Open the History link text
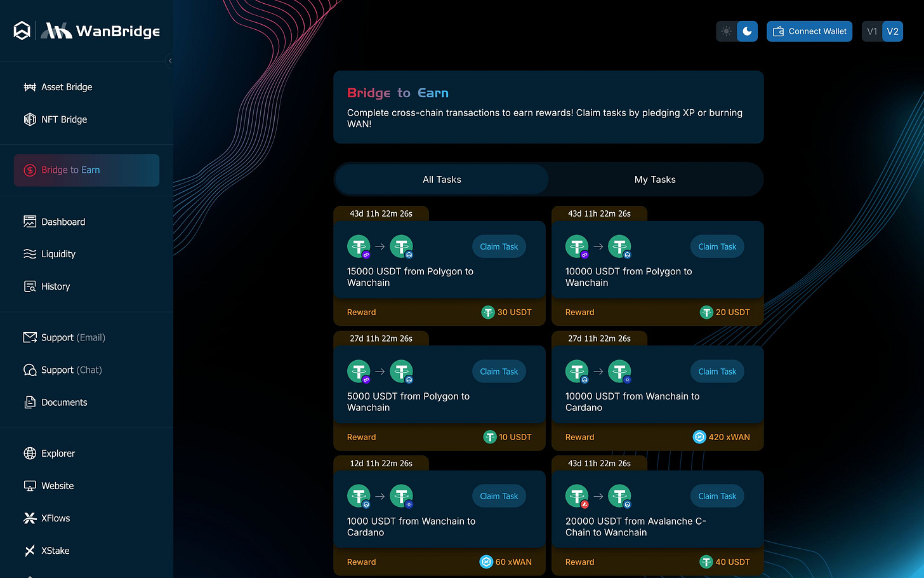Image resolution: width=924 pixels, height=578 pixels. [55, 286]
